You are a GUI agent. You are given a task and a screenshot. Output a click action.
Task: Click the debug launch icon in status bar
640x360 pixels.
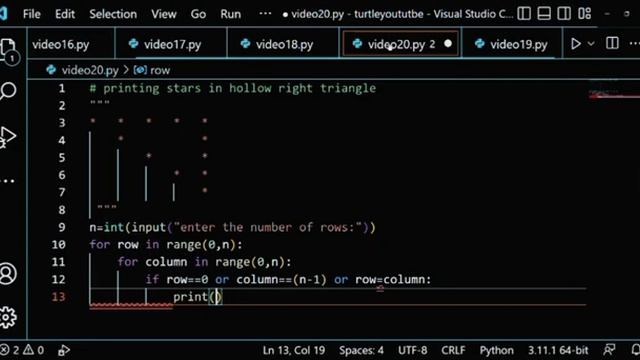click(x=64, y=350)
